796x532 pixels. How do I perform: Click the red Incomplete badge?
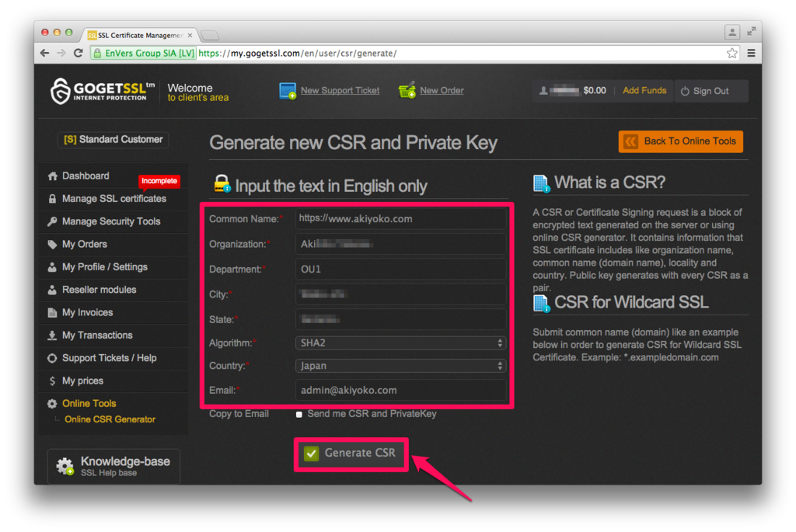[x=159, y=181]
